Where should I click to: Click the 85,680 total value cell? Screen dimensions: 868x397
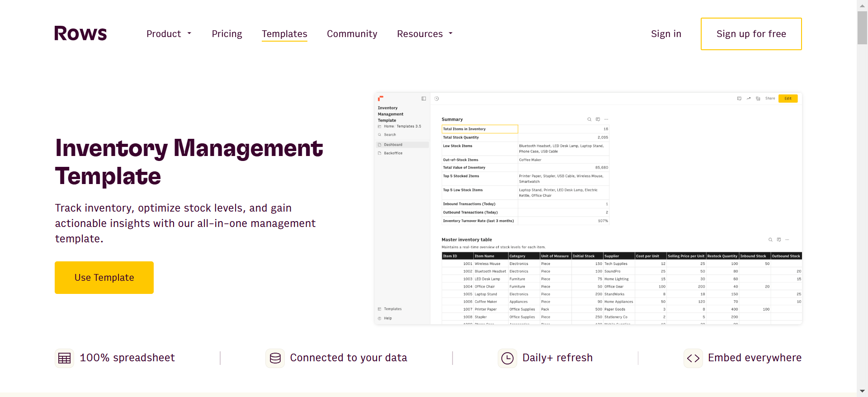pyautogui.click(x=564, y=168)
